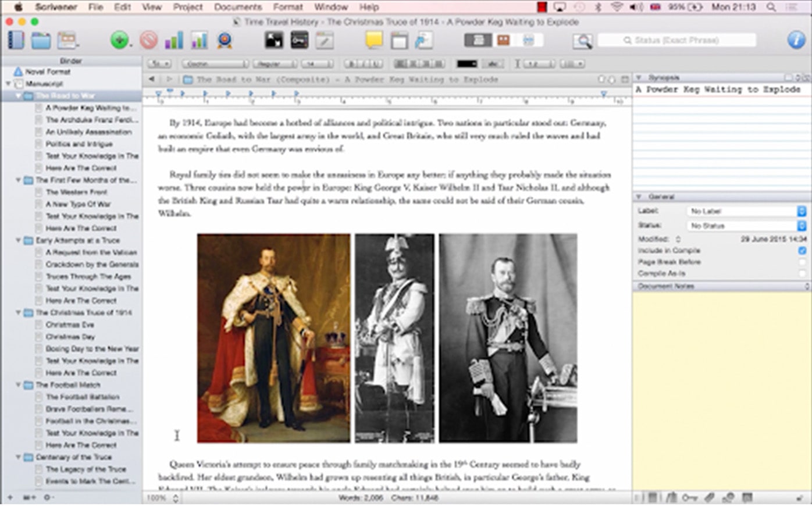Viewport: 812px width, 506px height.
Task: Open the "Christmas Eve" document in Binder
Action: tap(70, 325)
